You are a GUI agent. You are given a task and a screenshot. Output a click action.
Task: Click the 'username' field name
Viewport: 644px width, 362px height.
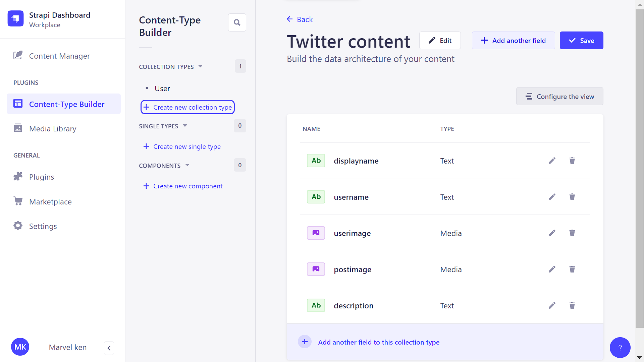click(351, 197)
